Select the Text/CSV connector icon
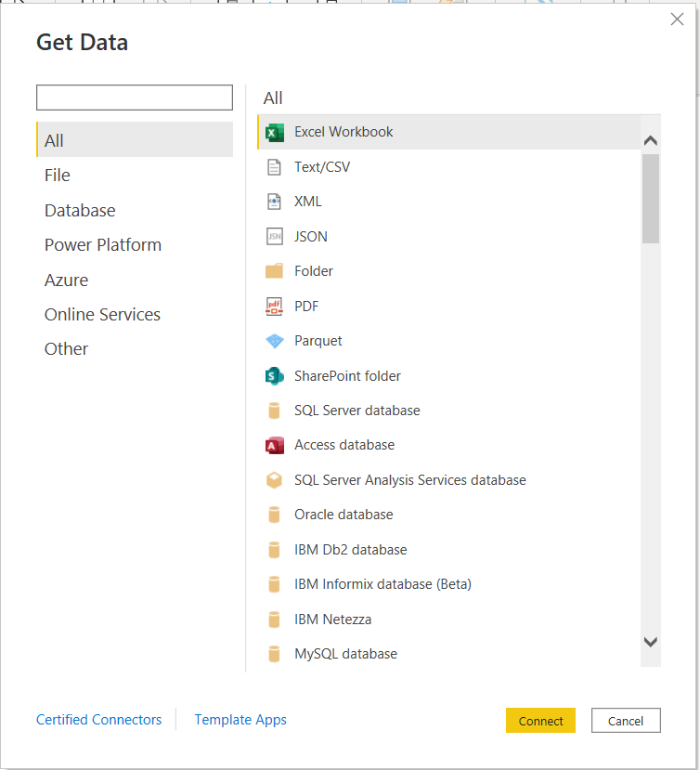This screenshot has width=700, height=770. click(x=275, y=166)
